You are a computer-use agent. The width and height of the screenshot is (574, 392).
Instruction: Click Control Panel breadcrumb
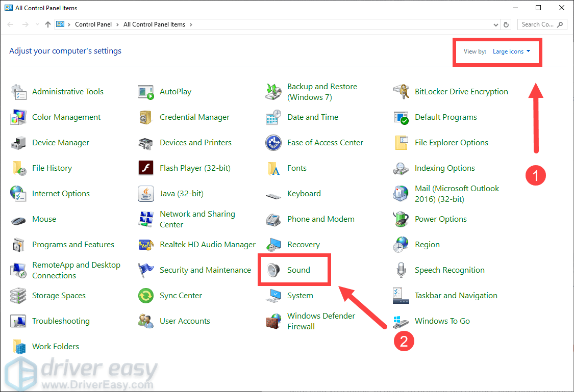(93, 24)
